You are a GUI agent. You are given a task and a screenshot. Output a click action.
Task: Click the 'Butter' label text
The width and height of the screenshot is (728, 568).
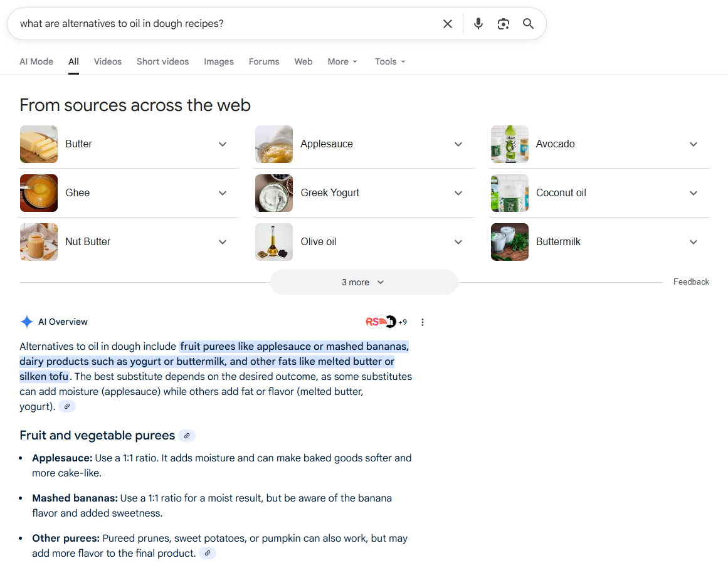click(78, 144)
